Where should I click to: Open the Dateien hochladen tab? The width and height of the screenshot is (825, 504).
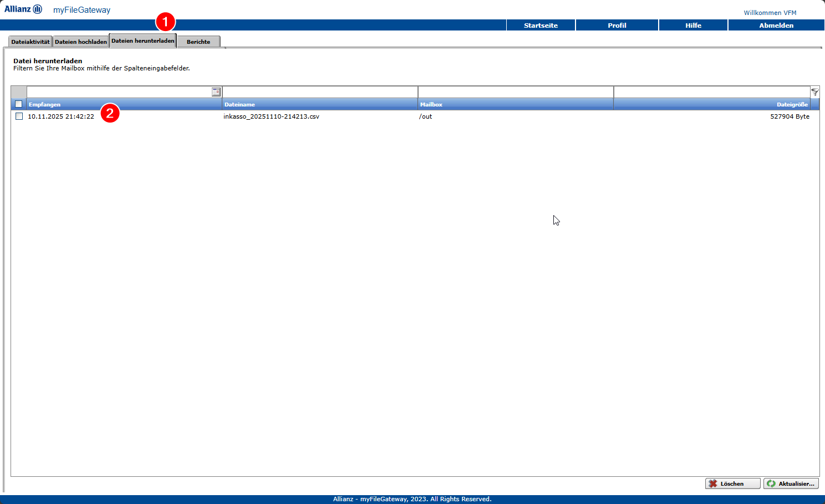(81, 42)
